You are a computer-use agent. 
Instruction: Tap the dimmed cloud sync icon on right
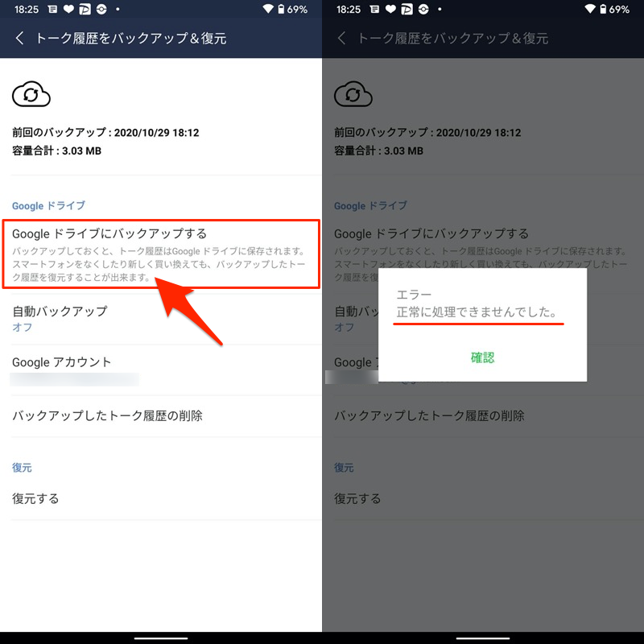[x=353, y=94]
